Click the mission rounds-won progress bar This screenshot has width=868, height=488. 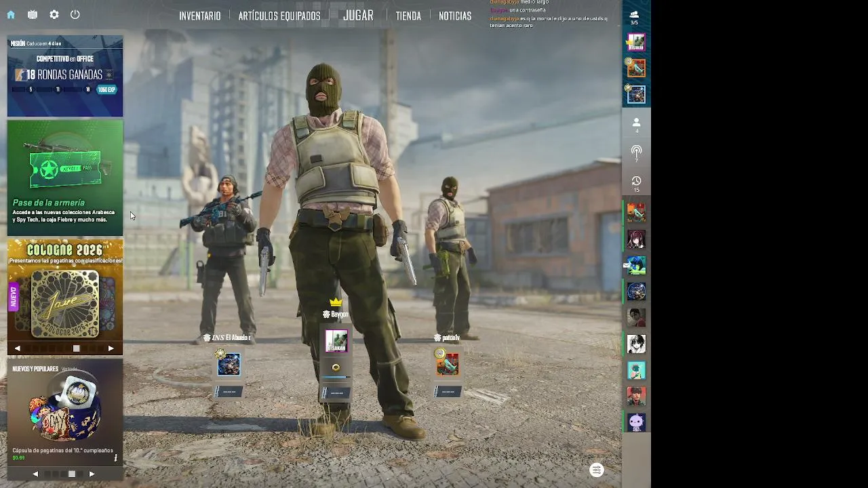53,89
